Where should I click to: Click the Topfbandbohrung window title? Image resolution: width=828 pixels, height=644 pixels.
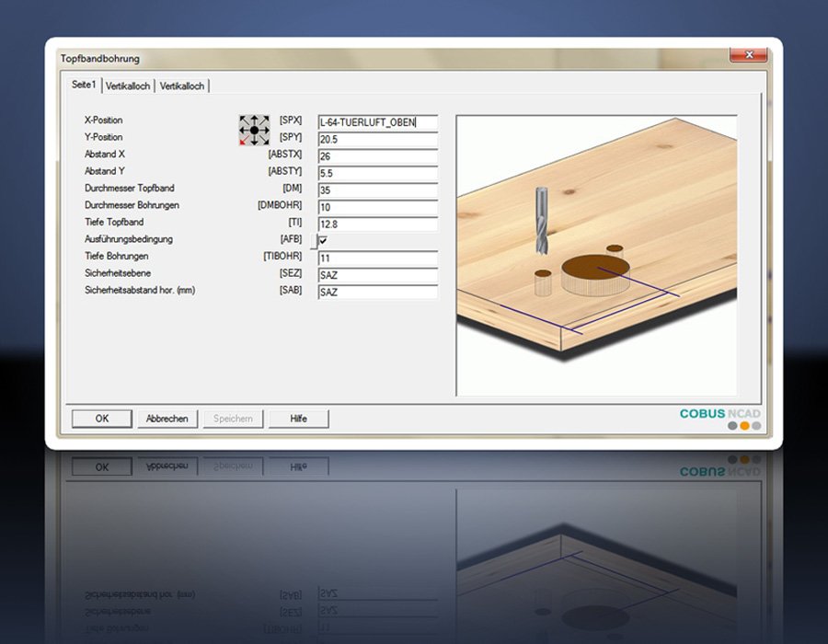pos(99,59)
